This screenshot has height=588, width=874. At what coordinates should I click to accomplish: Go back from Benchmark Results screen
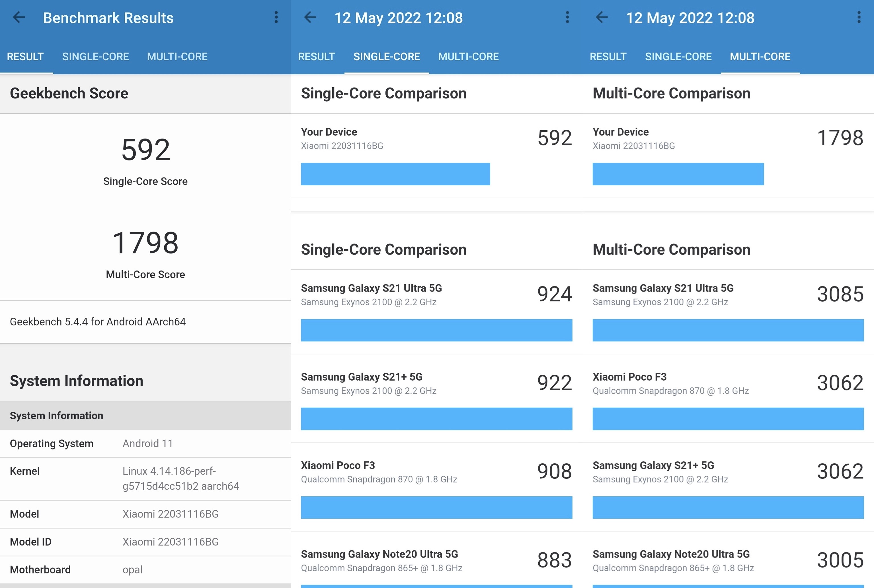[19, 18]
